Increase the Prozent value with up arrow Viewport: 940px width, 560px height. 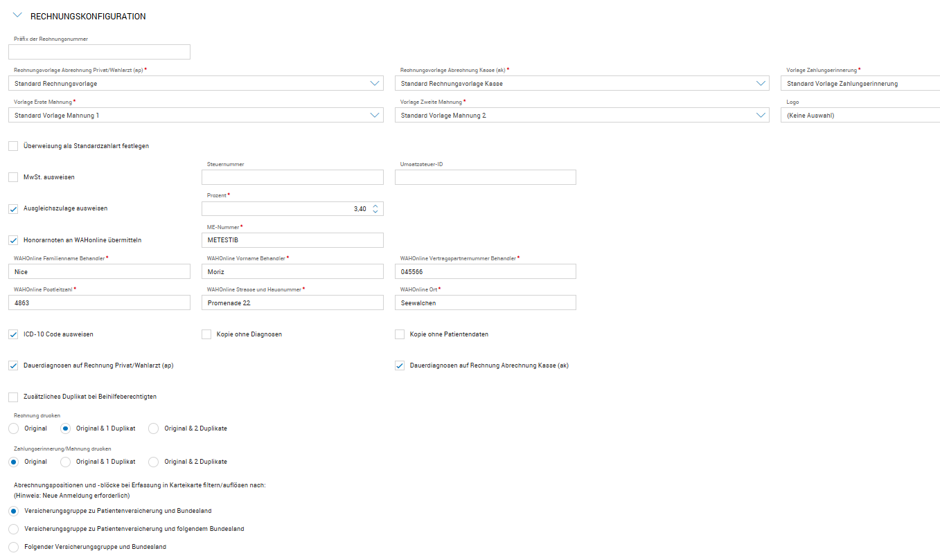[x=375, y=206]
